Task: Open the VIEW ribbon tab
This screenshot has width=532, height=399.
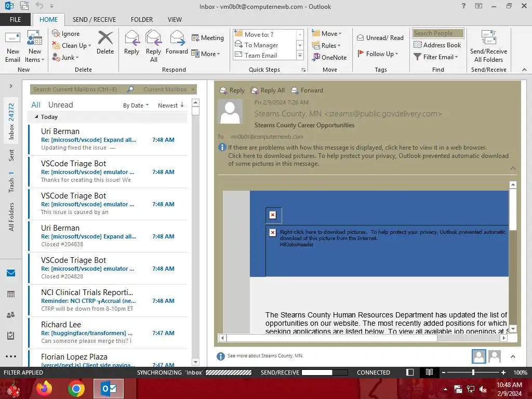Action: 175,19
